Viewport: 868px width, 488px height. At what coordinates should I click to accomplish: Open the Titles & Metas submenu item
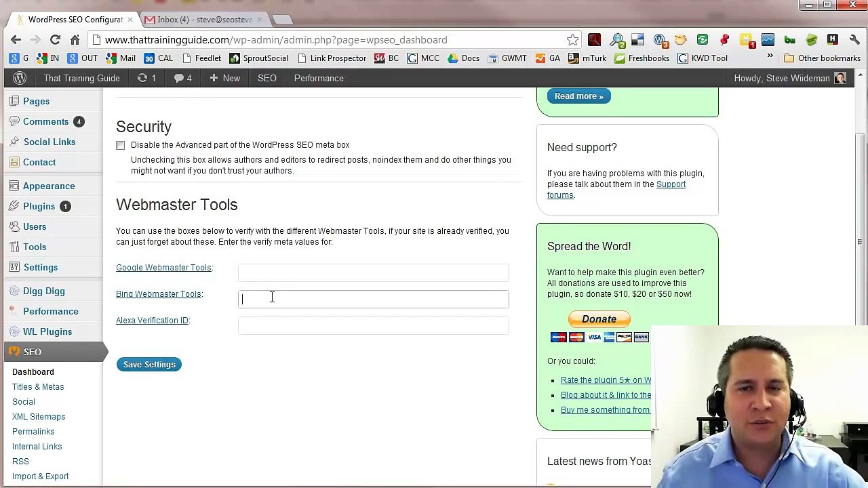pyautogui.click(x=38, y=387)
